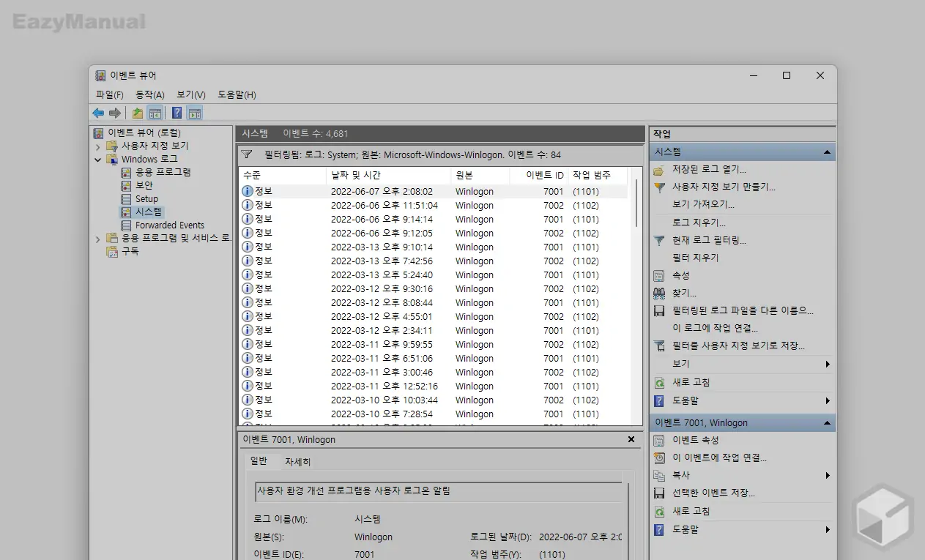Select 시스템 log in tree
This screenshot has width=925, height=560.
149,212
